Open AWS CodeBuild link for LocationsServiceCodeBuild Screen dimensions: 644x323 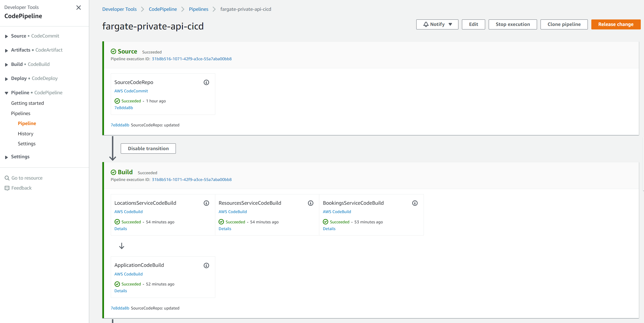[128, 212]
